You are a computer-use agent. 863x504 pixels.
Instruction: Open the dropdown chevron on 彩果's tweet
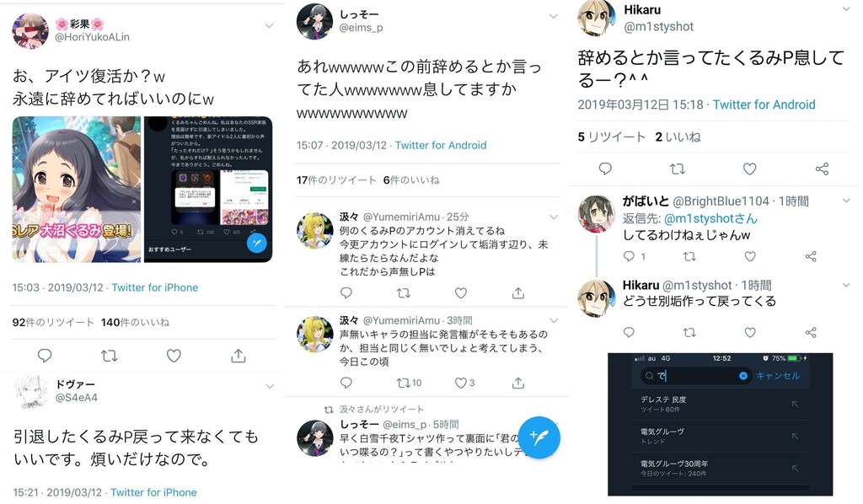point(269,25)
